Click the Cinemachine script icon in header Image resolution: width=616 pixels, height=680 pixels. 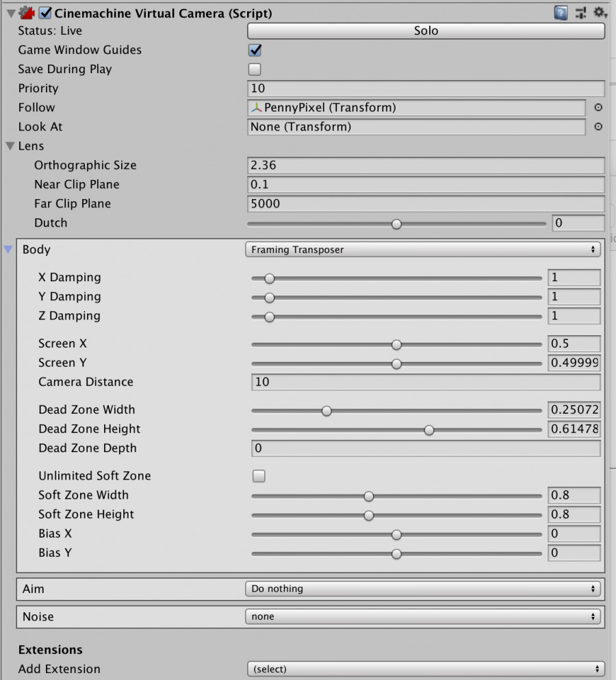pyautogui.click(x=27, y=13)
